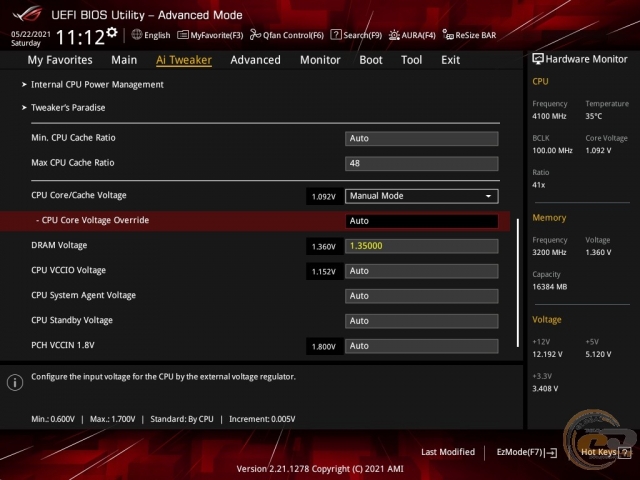
Task: Click the globe language icon
Action: pos(137,35)
